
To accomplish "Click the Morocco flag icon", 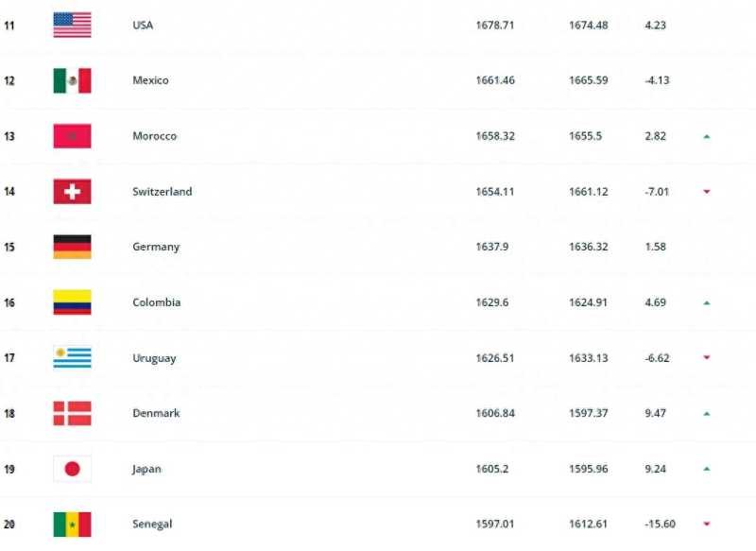I will pyautogui.click(x=72, y=136).
